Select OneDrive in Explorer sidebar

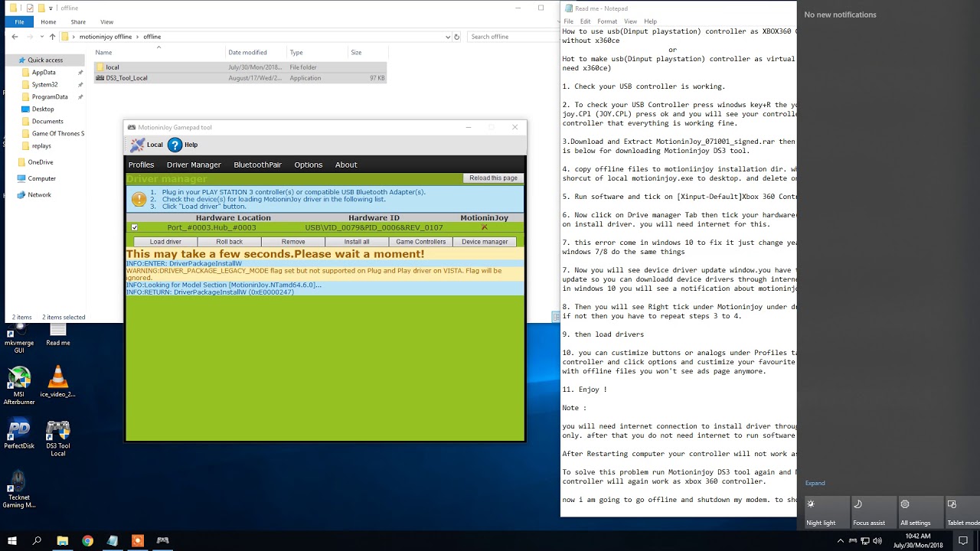tap(40, 162)
